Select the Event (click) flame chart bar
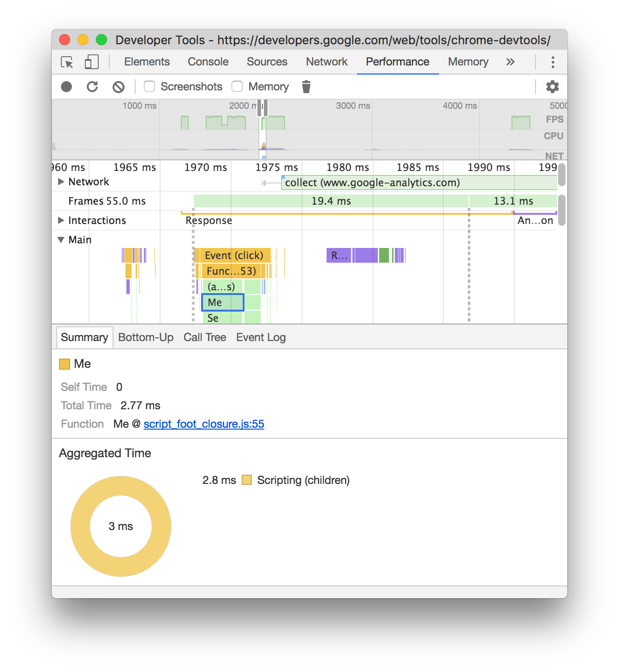Screen dimensions: 619x672 pyautogui.click(x=233, y=255)
